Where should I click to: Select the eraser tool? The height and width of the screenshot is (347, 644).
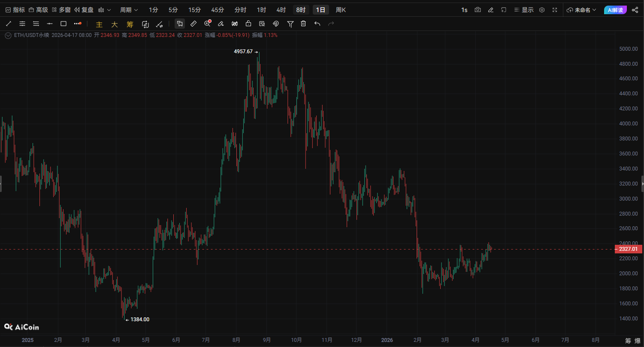[221, 24]
